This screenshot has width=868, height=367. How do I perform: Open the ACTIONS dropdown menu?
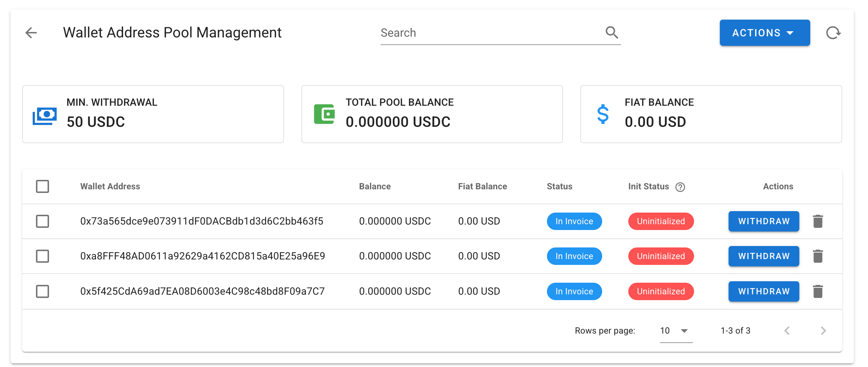(x=764, y=33)
